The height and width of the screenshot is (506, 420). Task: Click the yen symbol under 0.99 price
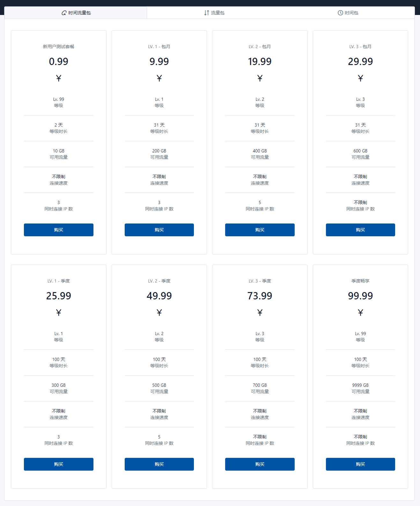click(59, 78)
